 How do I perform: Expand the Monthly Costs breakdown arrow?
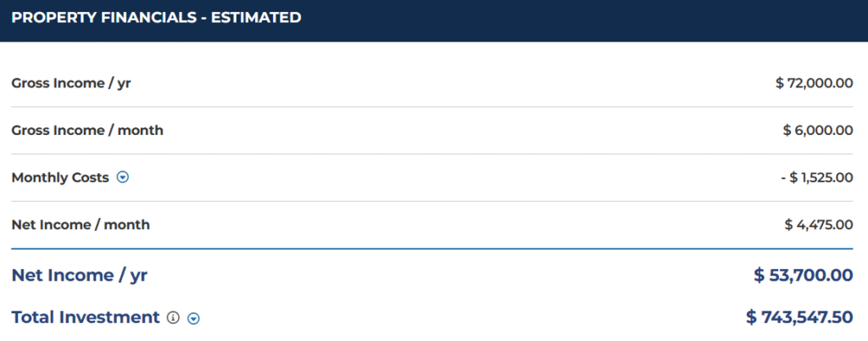coord(123,177)
